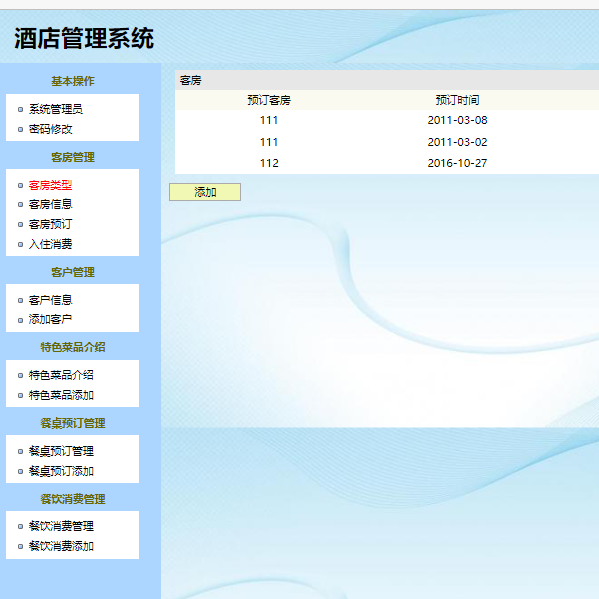Image resolution: width=599 pixels, height=599 pixels.
Task: Click the 预订时间 column header
Action: 457,100
